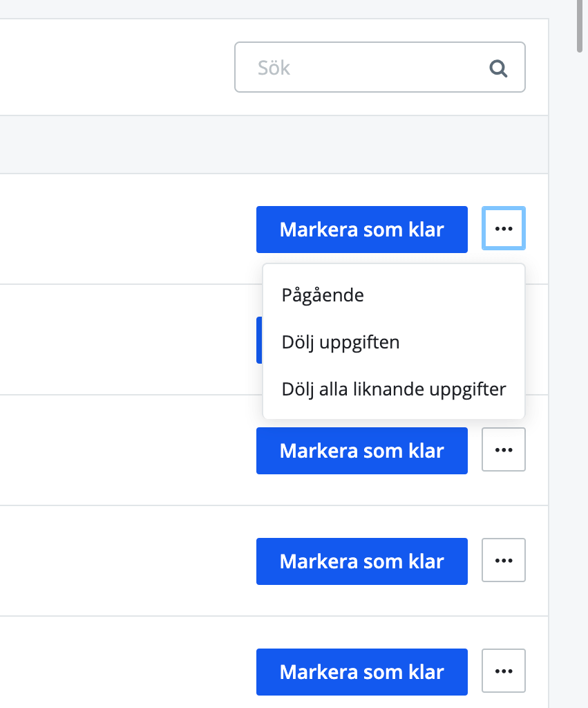Choose Dölj uppgiften in the dropdown menu
The image size is (588, 708).
340,342
